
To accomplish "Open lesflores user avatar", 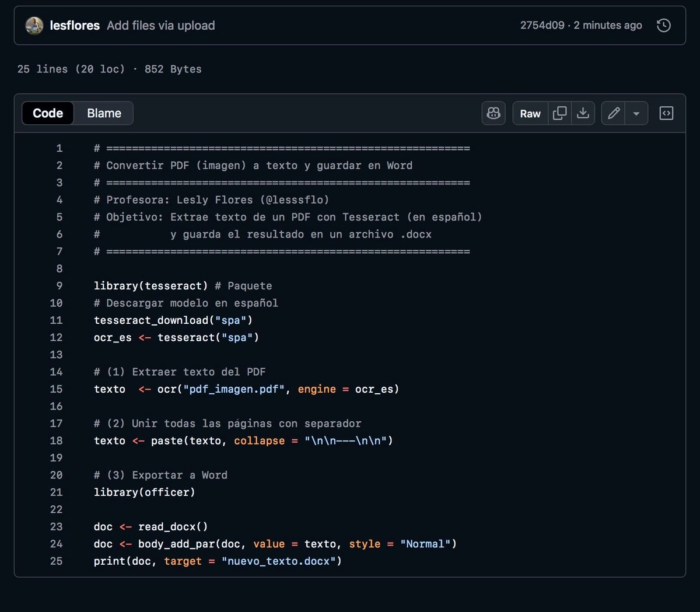I will 34,25.
